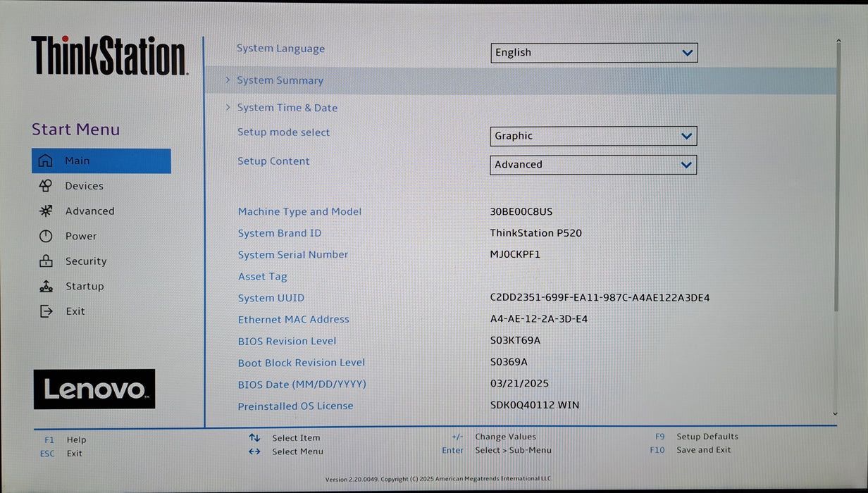Click the BIOS Date (MM/DD/YYYY) label
The width and height of the screenshot is (868, 493).
point(302,385)
